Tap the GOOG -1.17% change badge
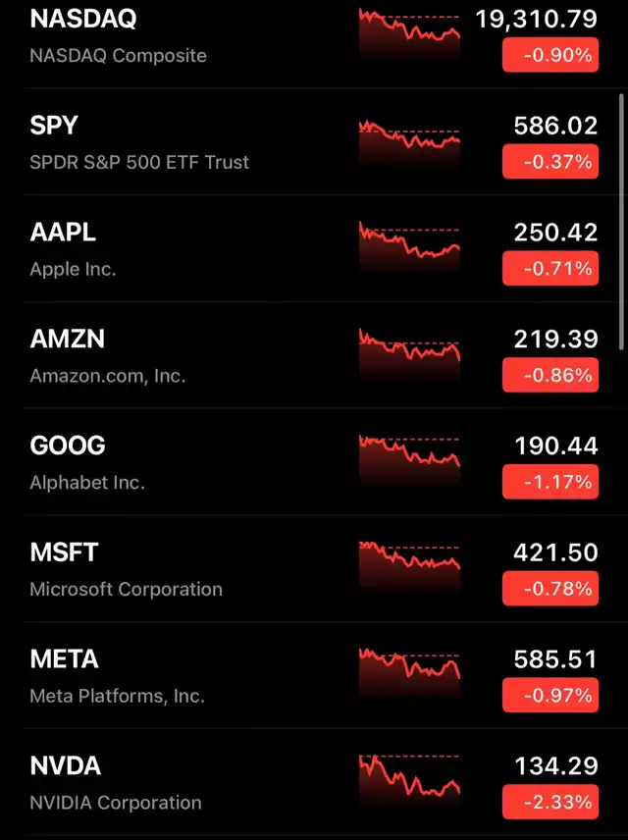This screenshot has width=628, height=840. 549,483
